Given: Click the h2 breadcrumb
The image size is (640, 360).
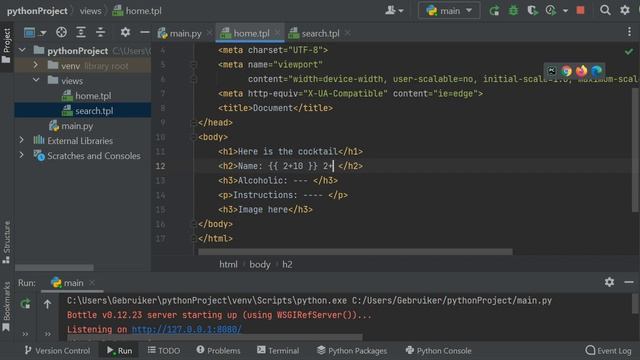Looking at the screenshot, I should point(287,264).
